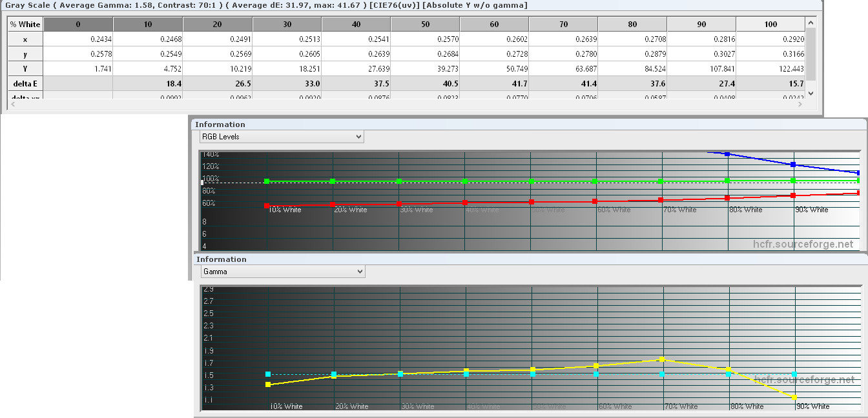The image size is (868, 418).
Task: Select the delta E cell showing 41.7
Action: click(x=494, y=83)
